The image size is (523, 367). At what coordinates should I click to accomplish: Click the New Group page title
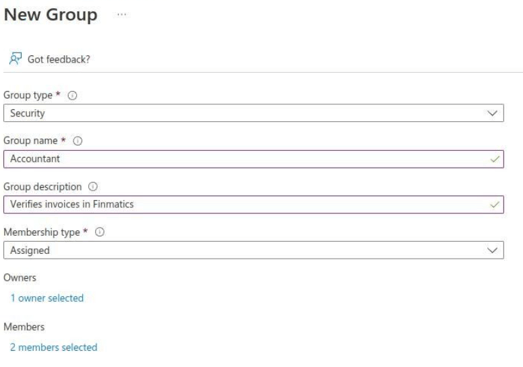click(51, 15)
